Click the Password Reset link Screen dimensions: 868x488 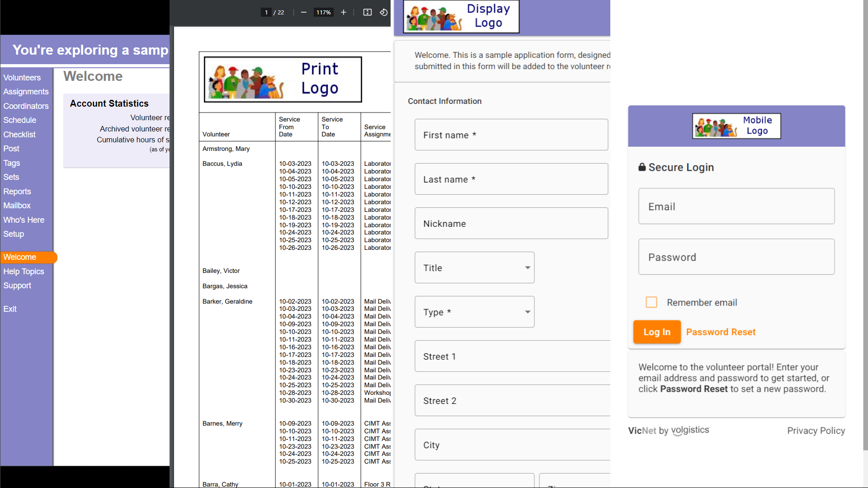click(x=721, y=332)
